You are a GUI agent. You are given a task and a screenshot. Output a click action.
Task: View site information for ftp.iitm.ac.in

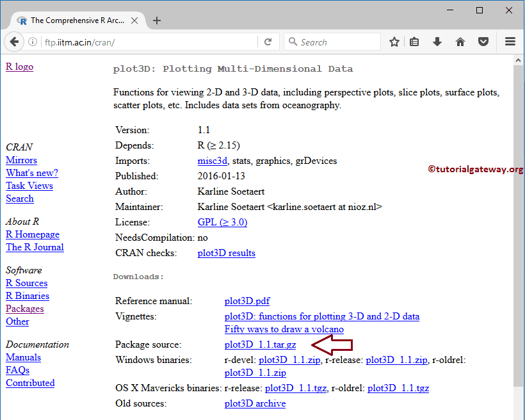(x=32, y=42)
